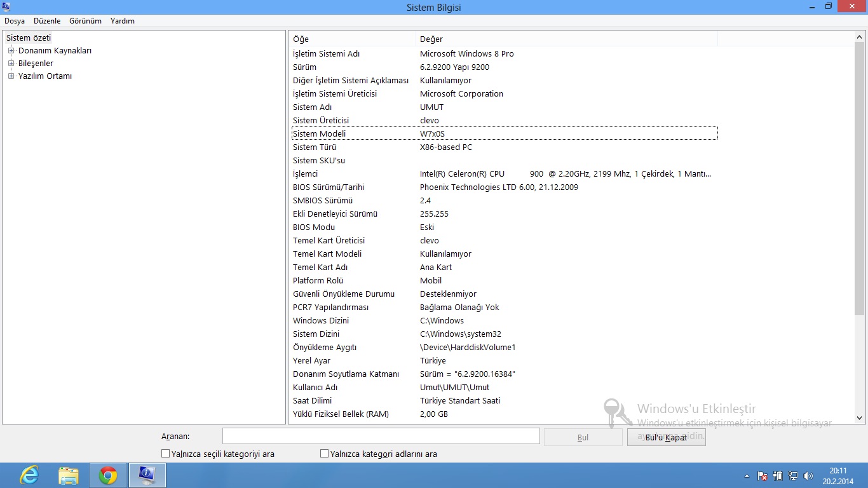Select the BIOS Sürümü/Tarihi row

[505, 187]
